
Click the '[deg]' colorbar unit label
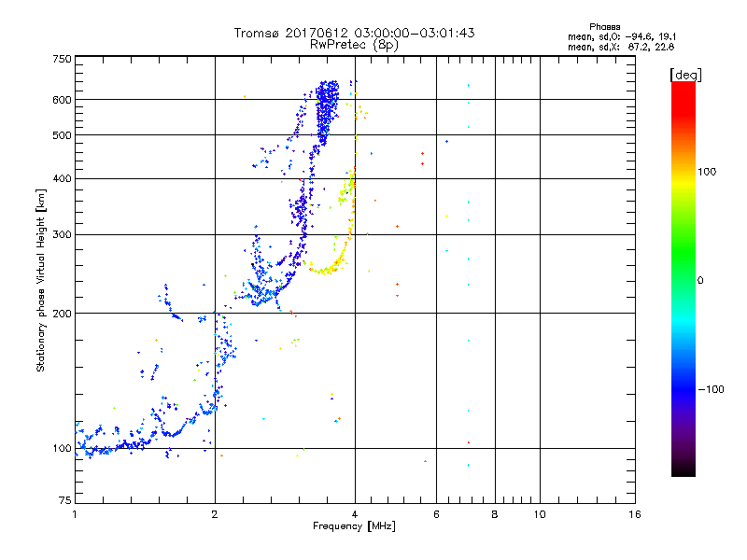click(x=685, y=75)
